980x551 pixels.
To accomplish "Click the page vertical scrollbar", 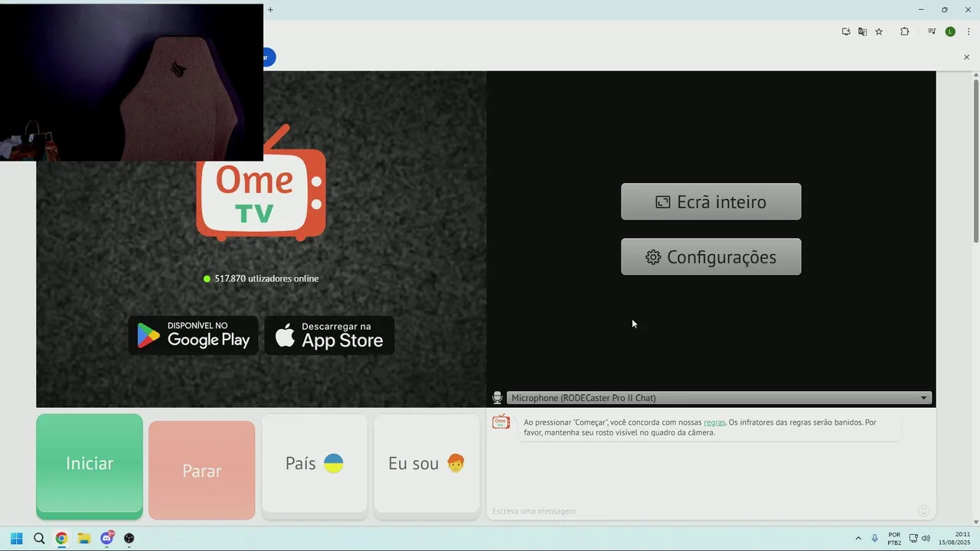I will pyautogui.click(x=975, y=161).
